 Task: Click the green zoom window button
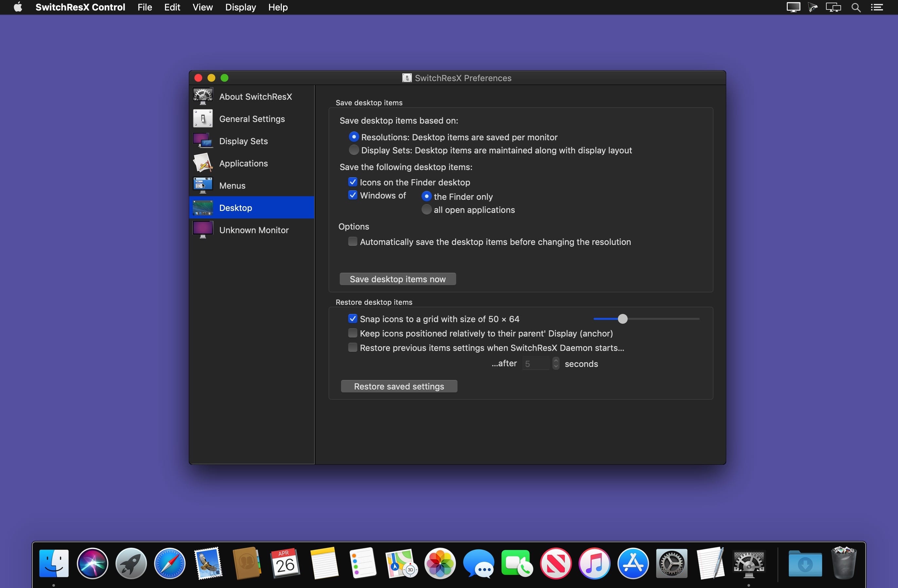click(x=224, y=78)
